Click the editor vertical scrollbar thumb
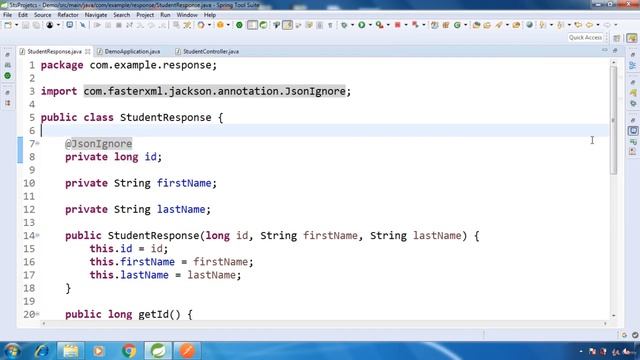The image size is (640, 360). pyautogui.click(x=613, y=119)
